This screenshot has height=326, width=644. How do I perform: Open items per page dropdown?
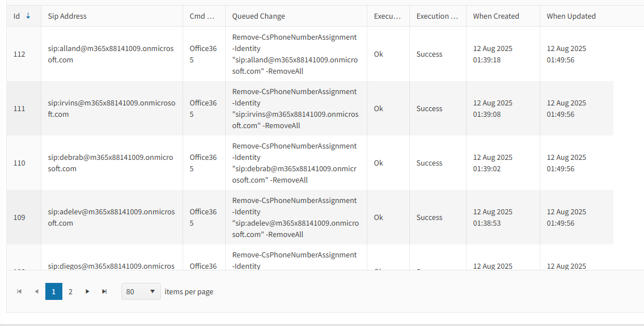141,291
